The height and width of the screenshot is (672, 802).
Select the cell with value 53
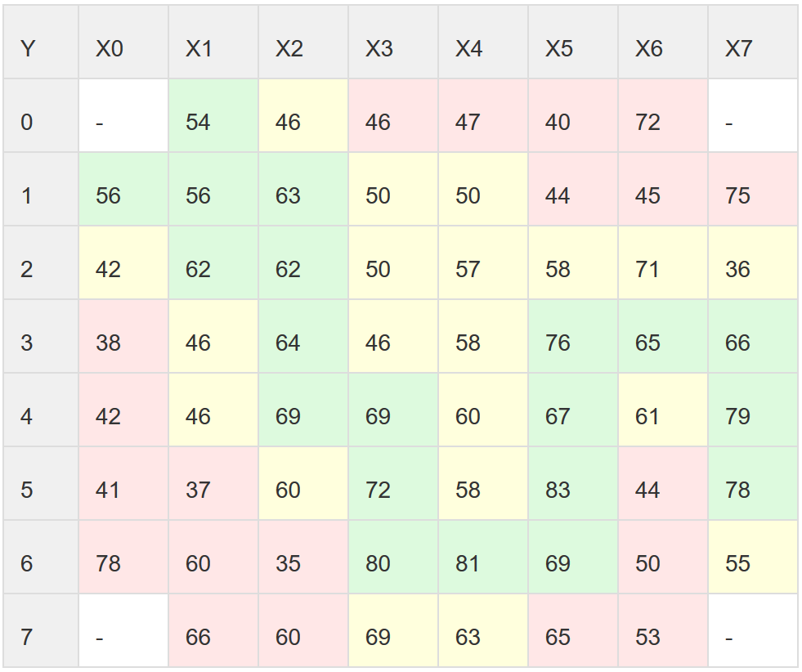tap(663, 630)
